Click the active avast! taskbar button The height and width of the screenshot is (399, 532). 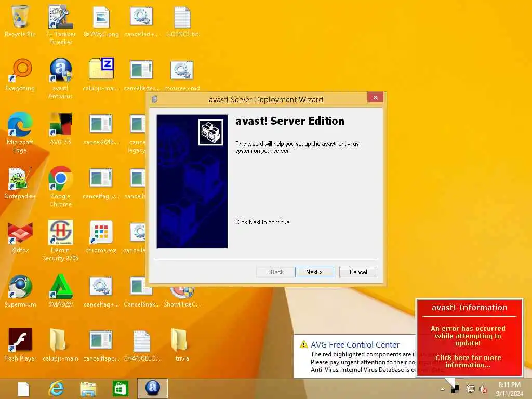pos(153,389)
